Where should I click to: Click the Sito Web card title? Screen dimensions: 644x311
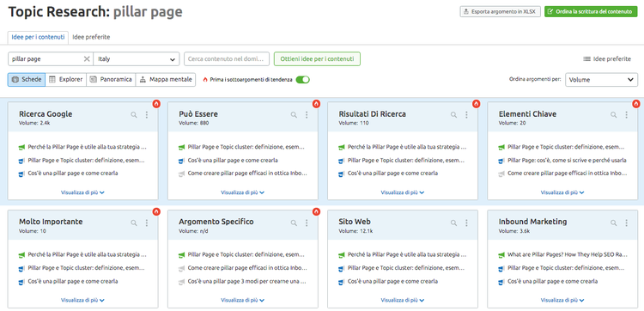coord(355,222)
